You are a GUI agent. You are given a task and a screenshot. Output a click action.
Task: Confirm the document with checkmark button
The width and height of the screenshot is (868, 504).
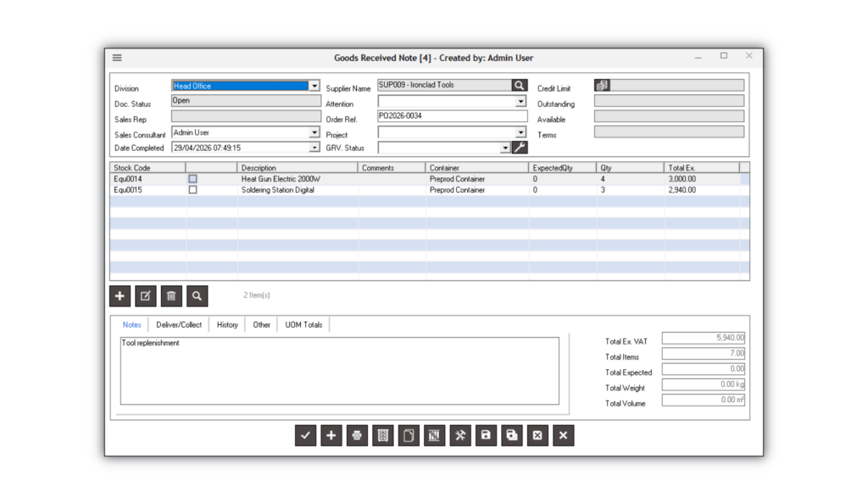(x=305, y=435)
